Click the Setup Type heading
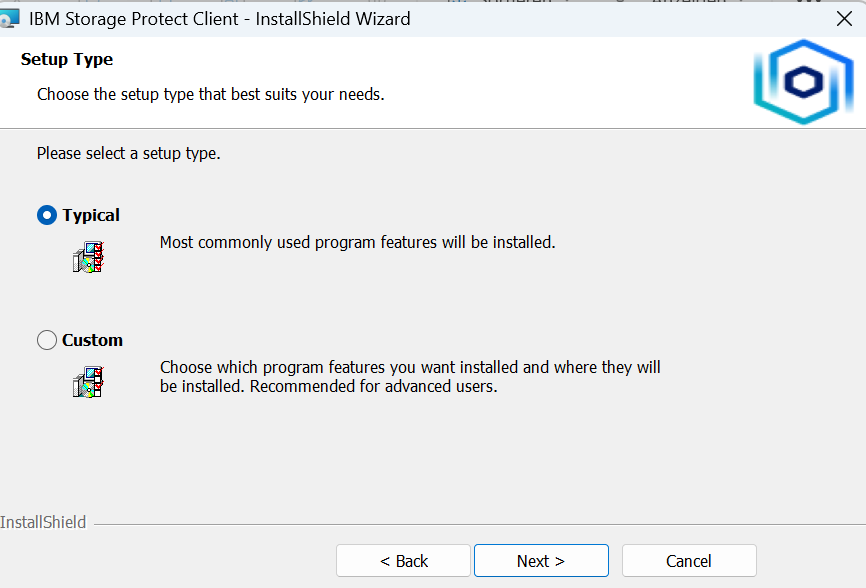This screenshot has width=866, height=588. 67,60
